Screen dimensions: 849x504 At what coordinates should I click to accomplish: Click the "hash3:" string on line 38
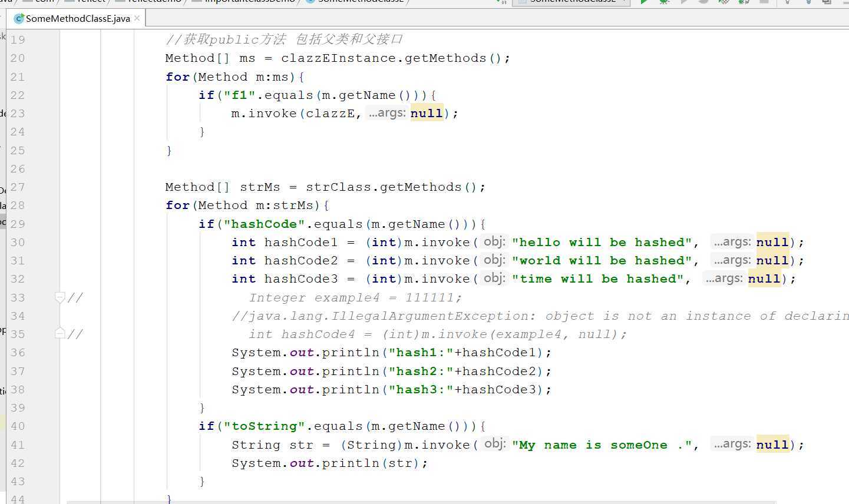[x=421, y=389]
